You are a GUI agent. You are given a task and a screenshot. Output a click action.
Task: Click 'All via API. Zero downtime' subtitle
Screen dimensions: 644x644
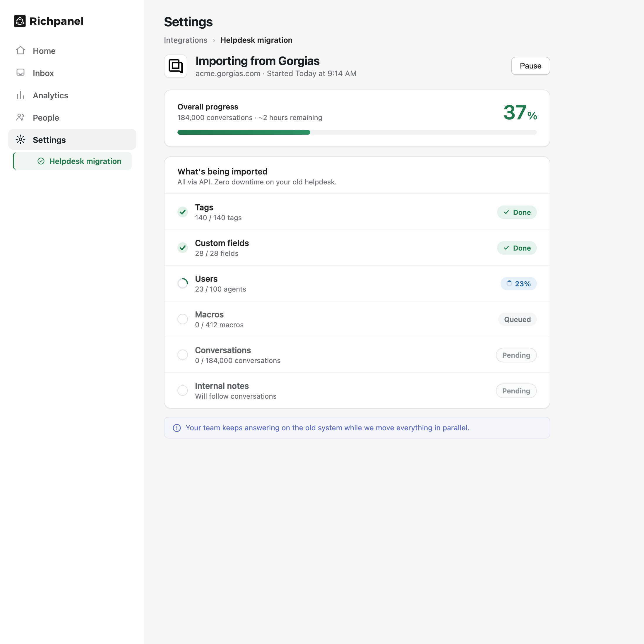click(x=257, y=182)
